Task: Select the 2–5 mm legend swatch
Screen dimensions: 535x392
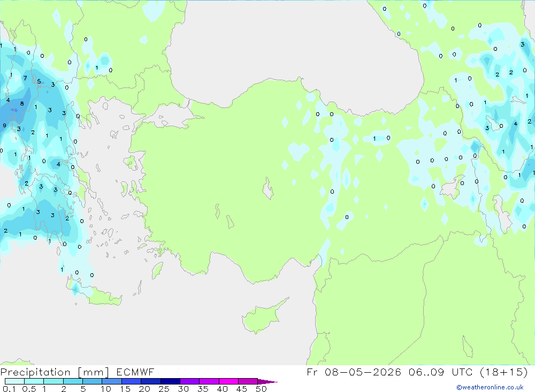Action: click(73, 381)
